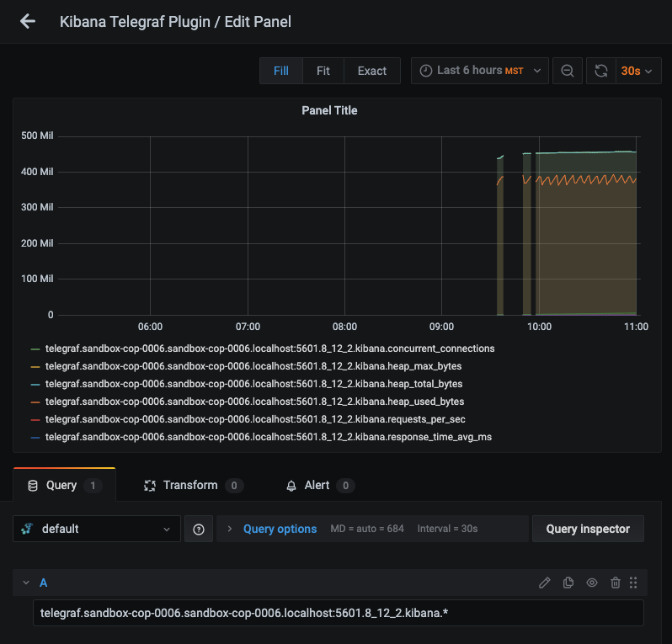This screenshot has height=644, width=672.
Task: Duplicate query A with the copy icon
Action: point(568,583)
